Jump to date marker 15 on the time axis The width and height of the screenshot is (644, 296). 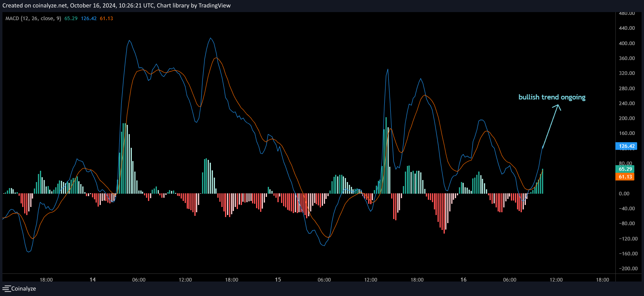[x=278, y=279]
